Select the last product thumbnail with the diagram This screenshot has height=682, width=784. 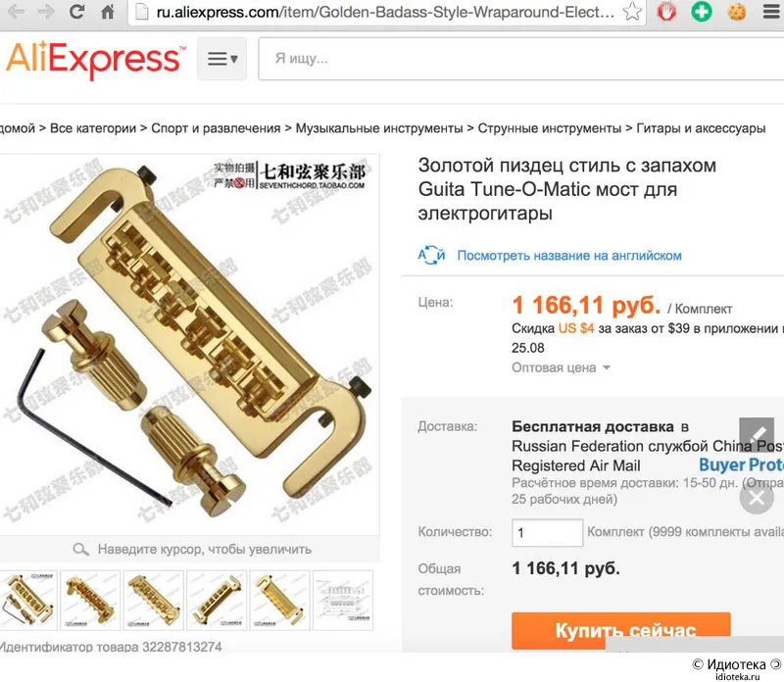coord(343,600)
